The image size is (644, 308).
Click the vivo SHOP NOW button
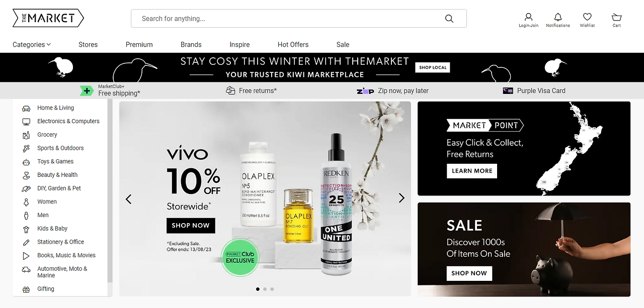click(x=191, y=226)
